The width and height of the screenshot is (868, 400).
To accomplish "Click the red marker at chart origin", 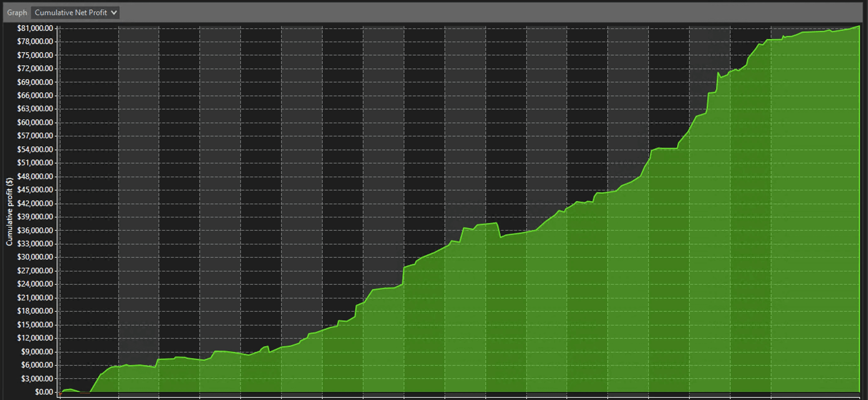I will [x=60, y=394].
